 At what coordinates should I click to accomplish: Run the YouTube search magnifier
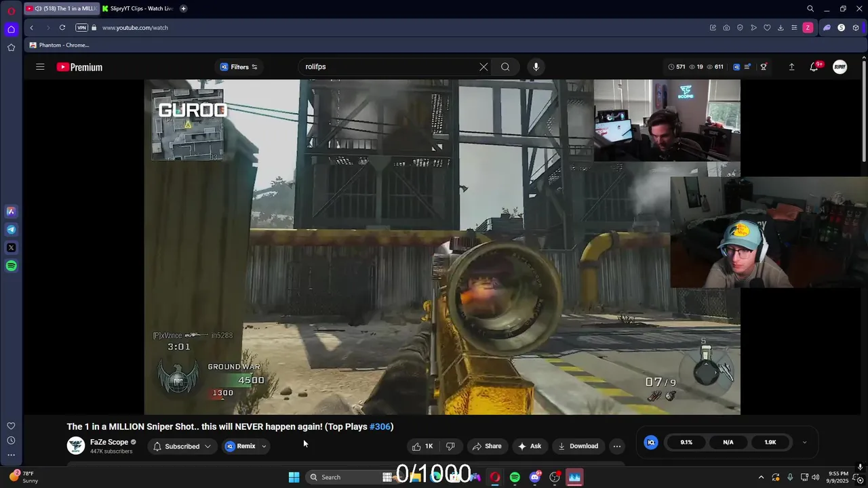pyautogui.click(x=505, y=67)
